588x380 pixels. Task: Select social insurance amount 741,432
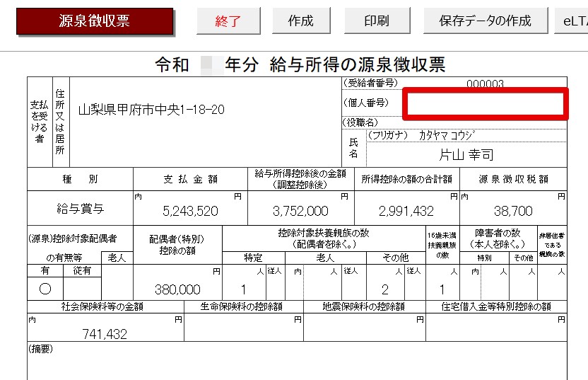point(105,334)
